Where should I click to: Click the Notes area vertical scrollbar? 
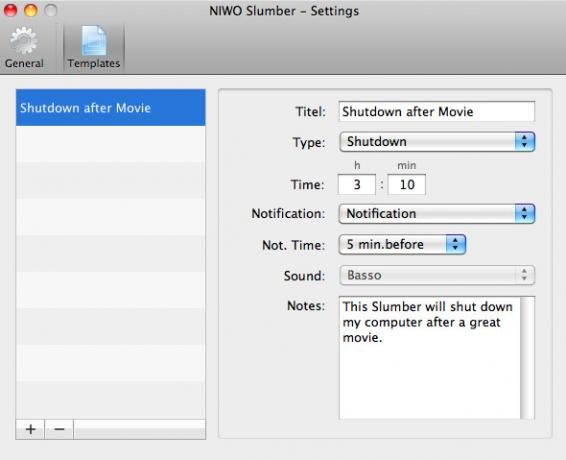(527, 357)
